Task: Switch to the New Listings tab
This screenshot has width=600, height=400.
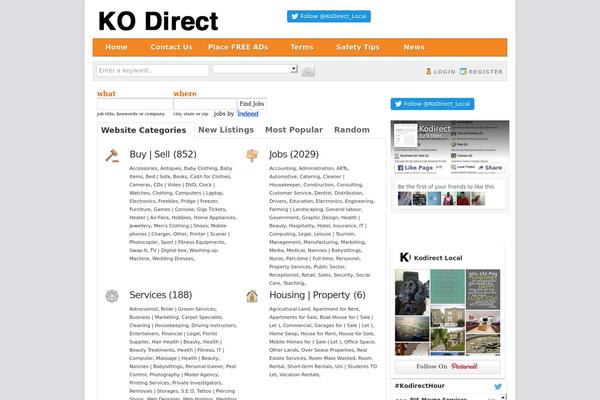Action: 226,130
